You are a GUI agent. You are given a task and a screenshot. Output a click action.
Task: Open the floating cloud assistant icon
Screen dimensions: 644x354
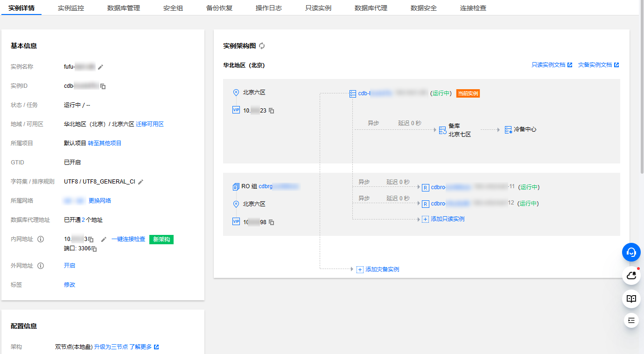631,276
